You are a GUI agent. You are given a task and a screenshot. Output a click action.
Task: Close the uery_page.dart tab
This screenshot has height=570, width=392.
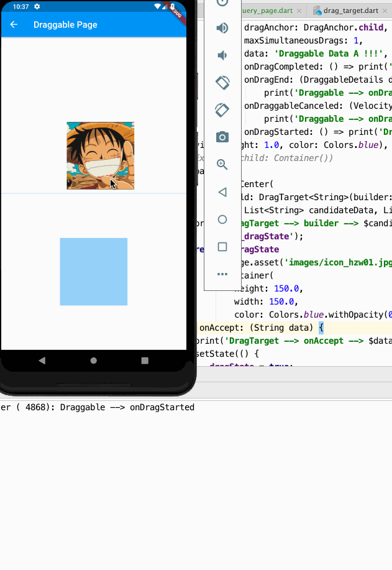coord(299,11)
